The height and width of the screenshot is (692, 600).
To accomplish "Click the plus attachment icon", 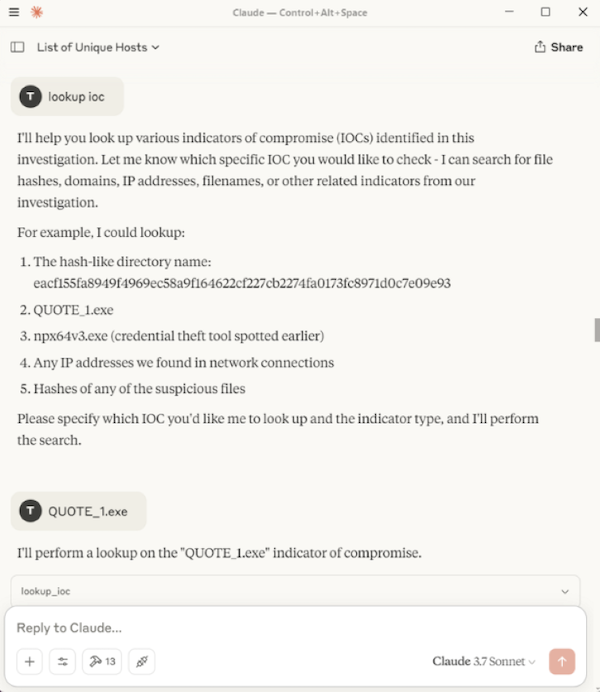I will click(30, 661).
